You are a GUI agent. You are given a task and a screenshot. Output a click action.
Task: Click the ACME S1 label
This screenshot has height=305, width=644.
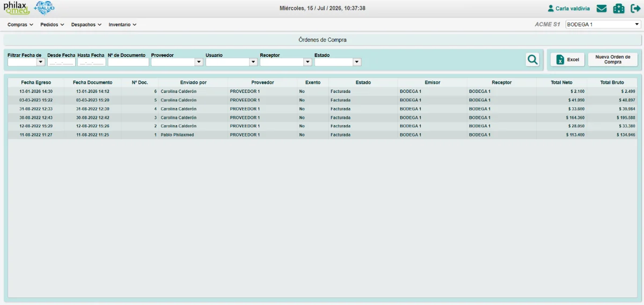pos(547,25)
